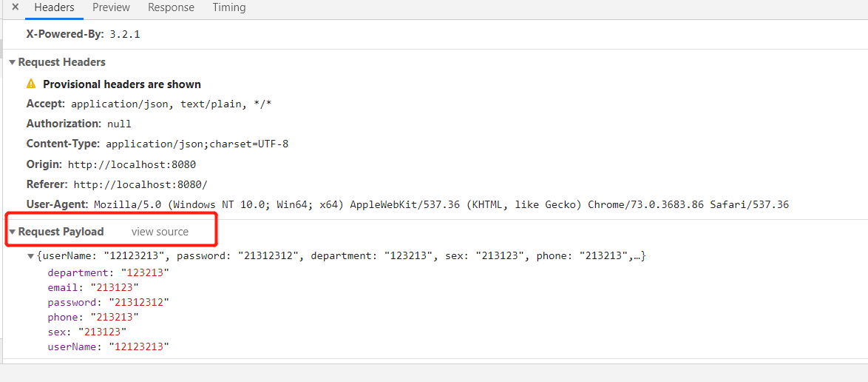Image resolution: width=868 pixels, height=382 pixels.
Task: Click the Content-Type header value
Action: 197,144
